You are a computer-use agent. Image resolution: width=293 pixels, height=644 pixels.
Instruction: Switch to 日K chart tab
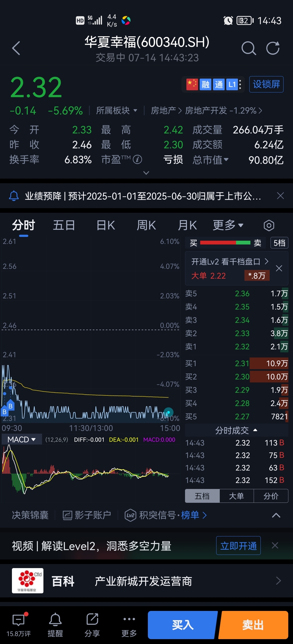[106, 225]
